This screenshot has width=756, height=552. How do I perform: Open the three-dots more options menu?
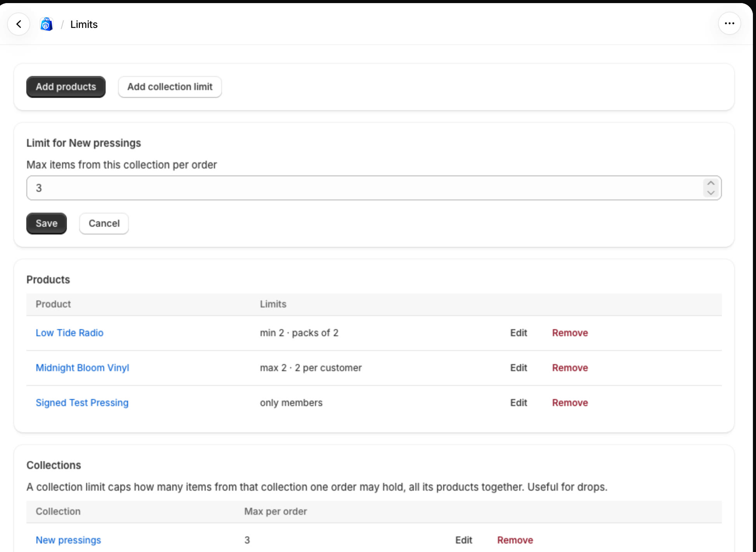pyautogui.click(x=729, y=23)
